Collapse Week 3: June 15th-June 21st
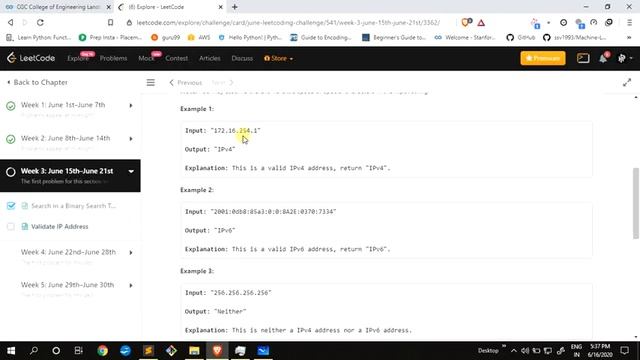This screenshot has width=640, height=360. coord(131,171)
